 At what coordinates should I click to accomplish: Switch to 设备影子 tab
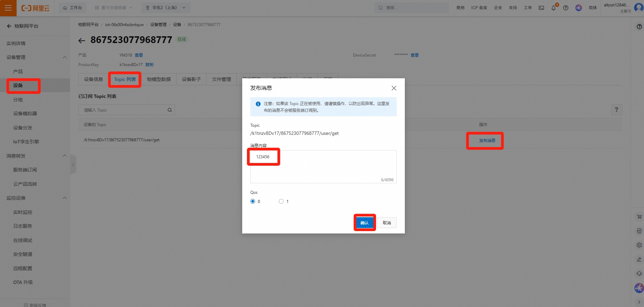(x=191, y=79)
